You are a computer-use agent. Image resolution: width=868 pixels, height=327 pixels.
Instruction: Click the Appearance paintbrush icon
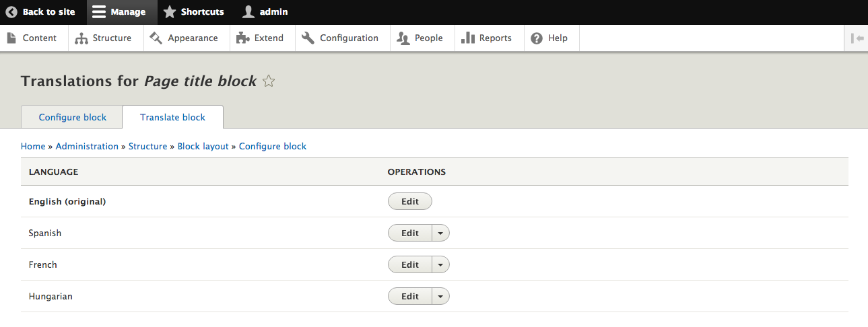click(x=156, y=38)
